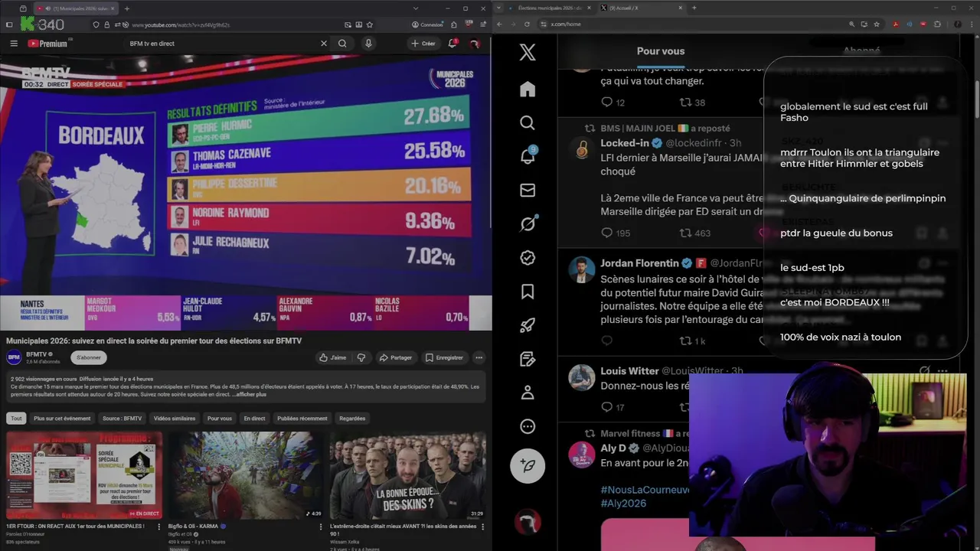The image size is (980, 551).
Task: Open options menu for skins années 90 video
Action: coord(482,527)
